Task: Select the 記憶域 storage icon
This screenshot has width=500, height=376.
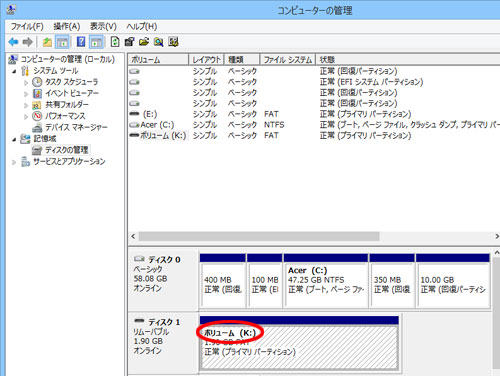Action: point(25,139)
